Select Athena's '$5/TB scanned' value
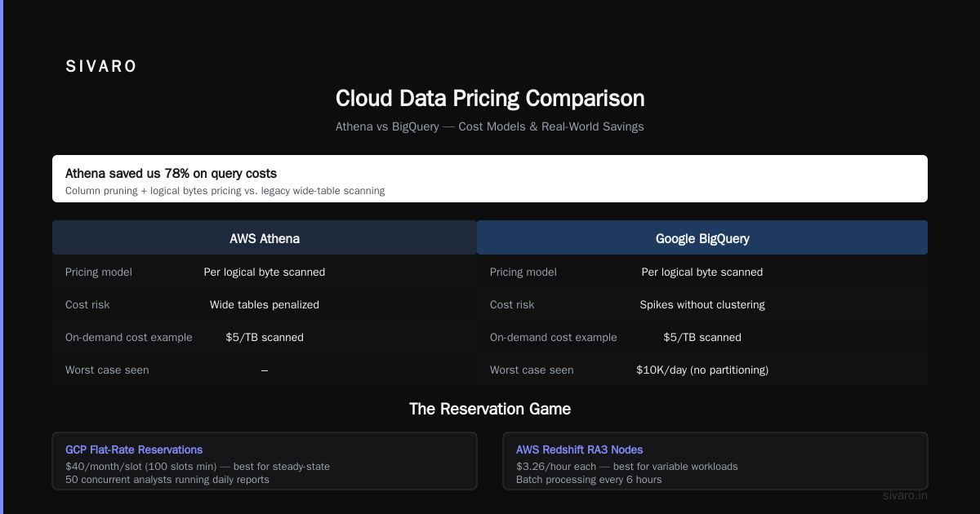980x514 pixels. click(265, 337)
